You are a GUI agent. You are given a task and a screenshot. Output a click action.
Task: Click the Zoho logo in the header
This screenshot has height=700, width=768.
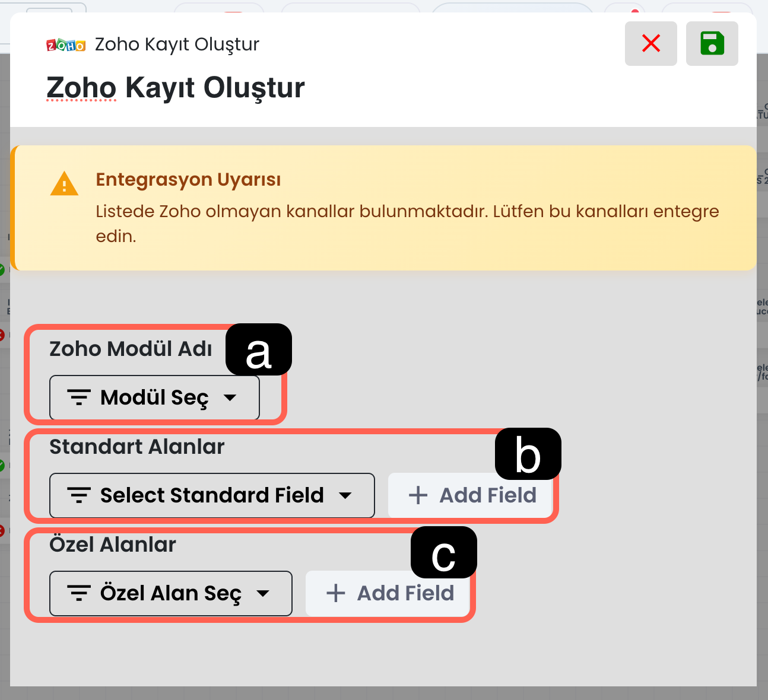66,45
